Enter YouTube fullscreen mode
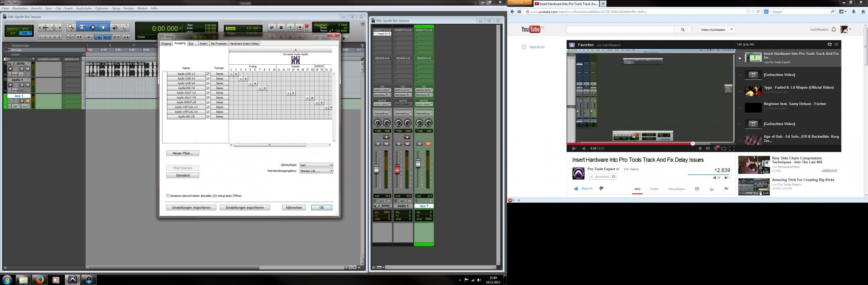 732,148
